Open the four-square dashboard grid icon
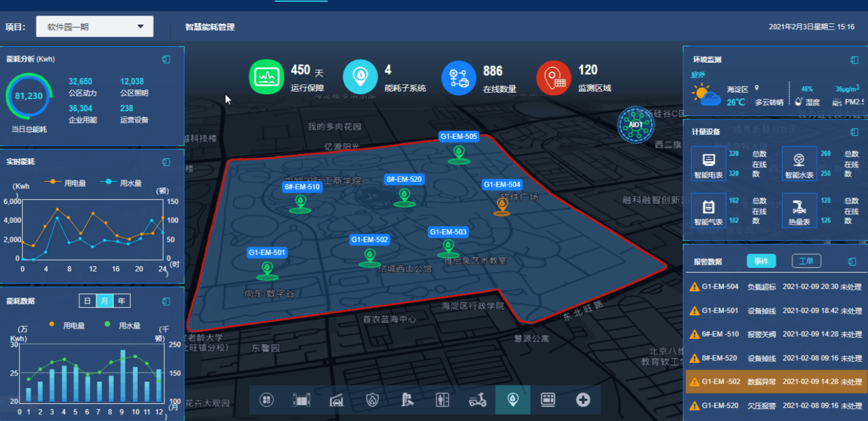Screen dimensions: 868x421 point(266,400)
